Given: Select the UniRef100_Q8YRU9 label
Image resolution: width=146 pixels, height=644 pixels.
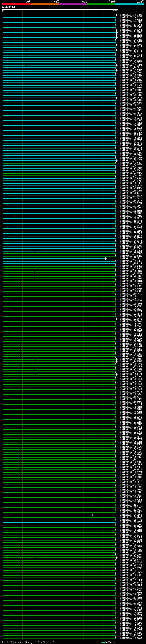Looking at the screenshot, I should (131, 100).
